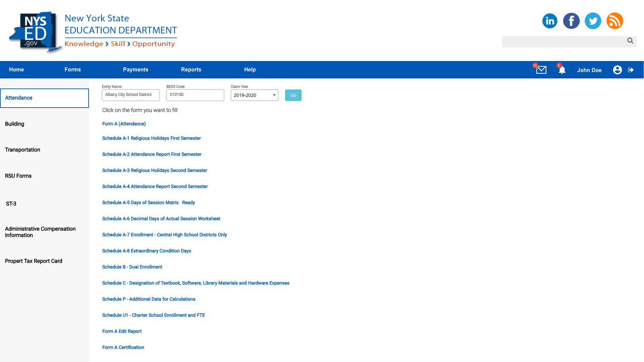This screenshot has height=362, width=644.
Task: Open the Reports menu
Action: pos(191,70)
